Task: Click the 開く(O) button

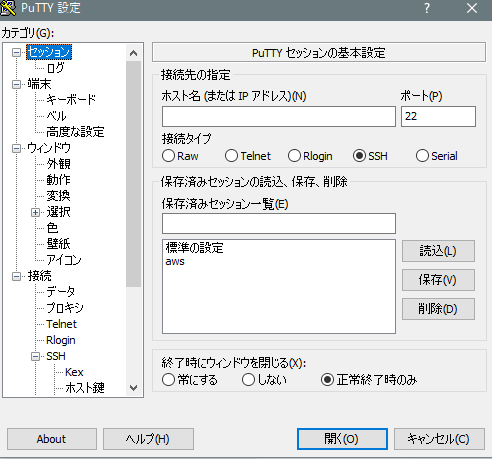Action: point(342,439)
